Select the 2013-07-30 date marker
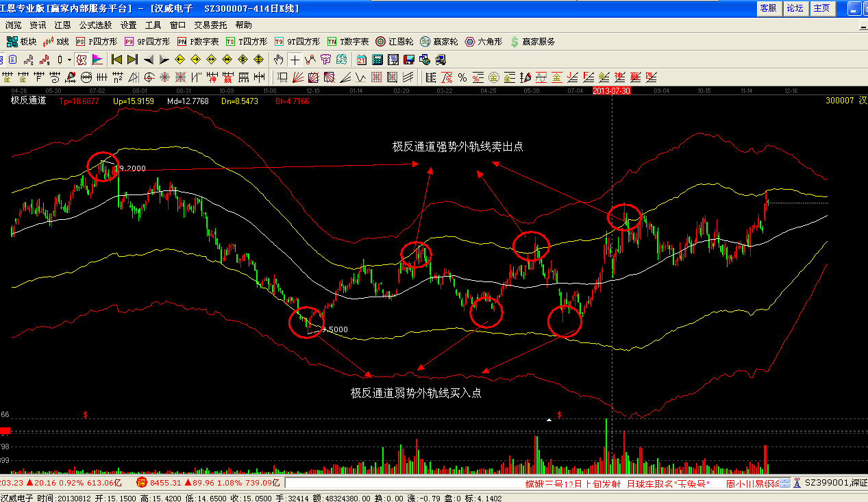Screen dimensions: 868x502 coord(611,90)
